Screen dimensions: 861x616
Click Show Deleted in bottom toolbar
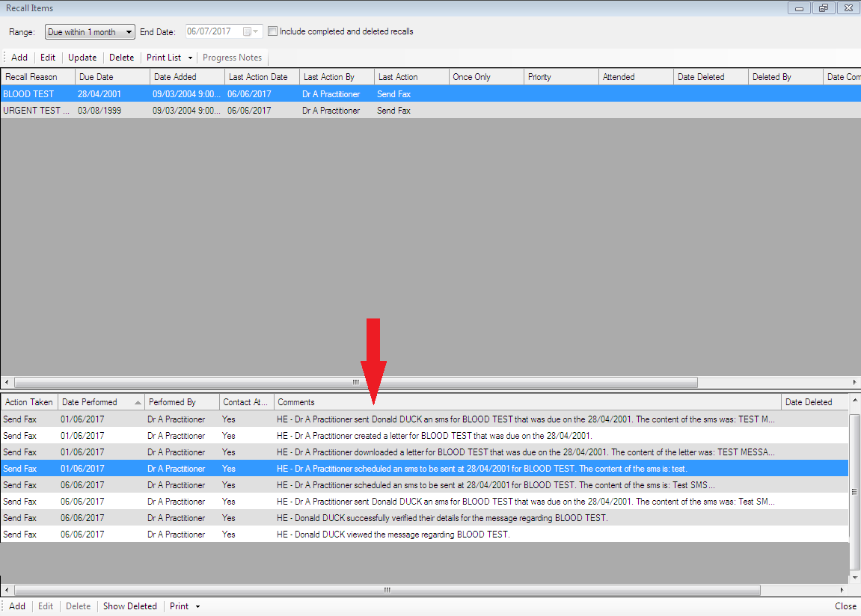[x=130, y=606]
